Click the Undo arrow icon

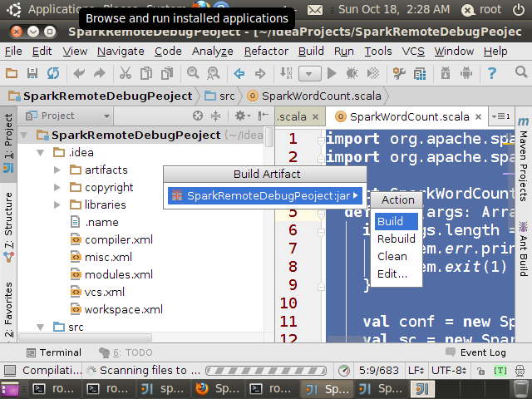[79, 73]
